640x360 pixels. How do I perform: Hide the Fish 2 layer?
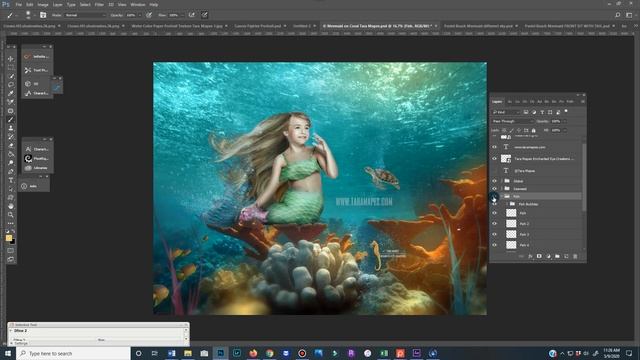(x=494, y=224)
